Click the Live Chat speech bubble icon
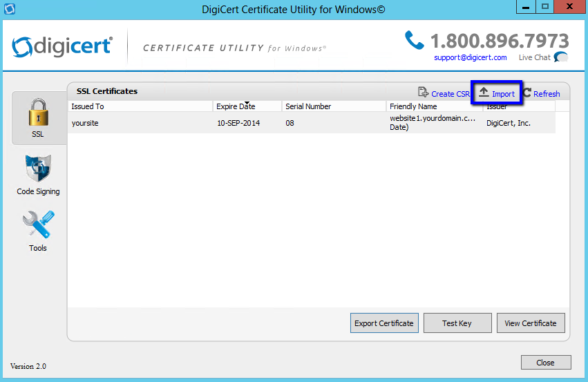 561,57
